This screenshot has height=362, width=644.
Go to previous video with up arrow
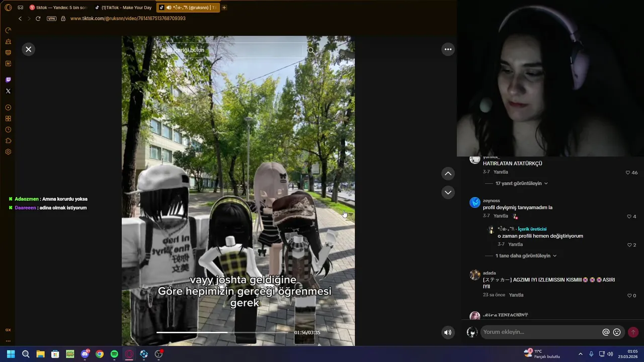(x=448, y=173)
